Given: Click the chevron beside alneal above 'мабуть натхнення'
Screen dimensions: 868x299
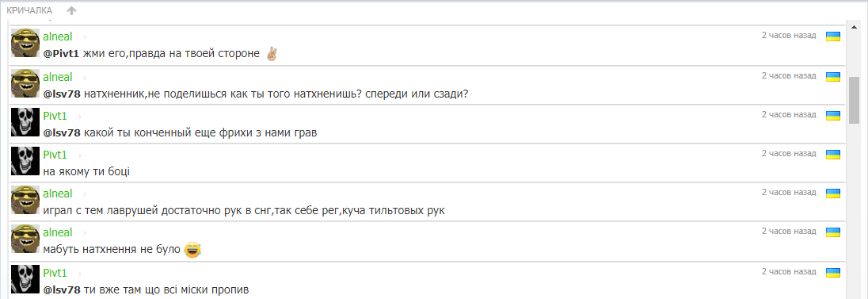Looking at the screenshot, I should [x=85, y=234].
